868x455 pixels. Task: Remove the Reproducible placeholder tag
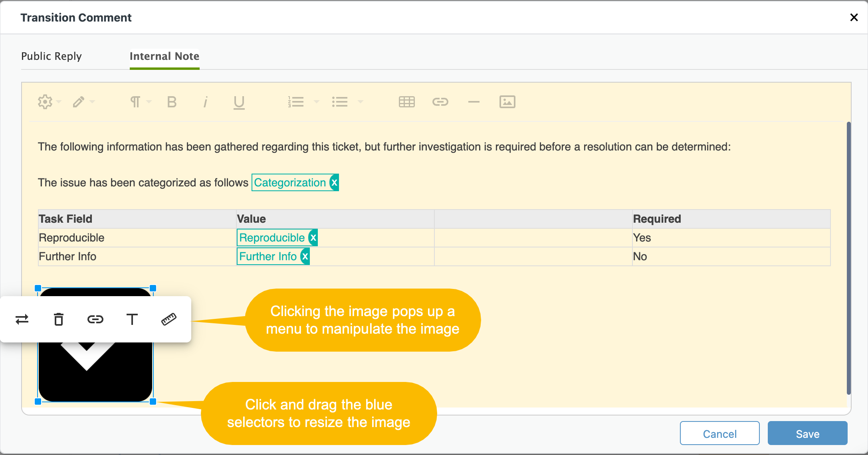tap(313, 238)
